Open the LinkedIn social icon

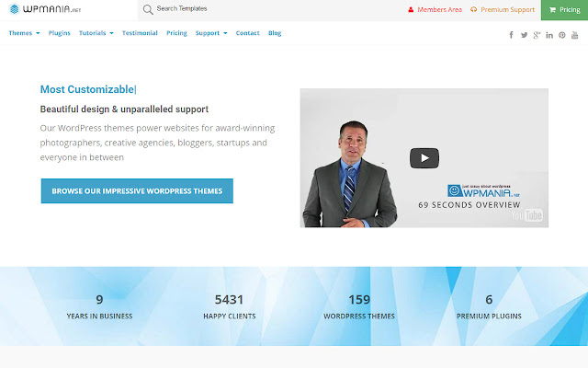coord(549,35)
